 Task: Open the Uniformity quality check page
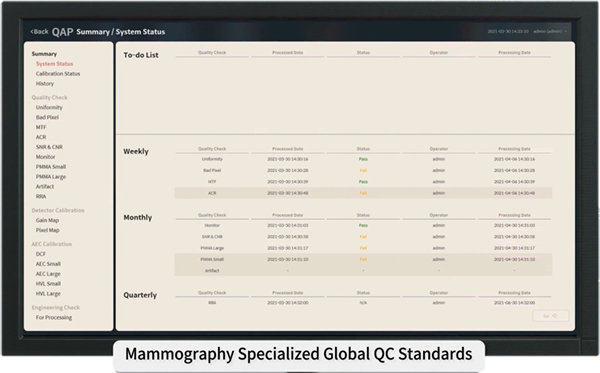click(49, 108)
